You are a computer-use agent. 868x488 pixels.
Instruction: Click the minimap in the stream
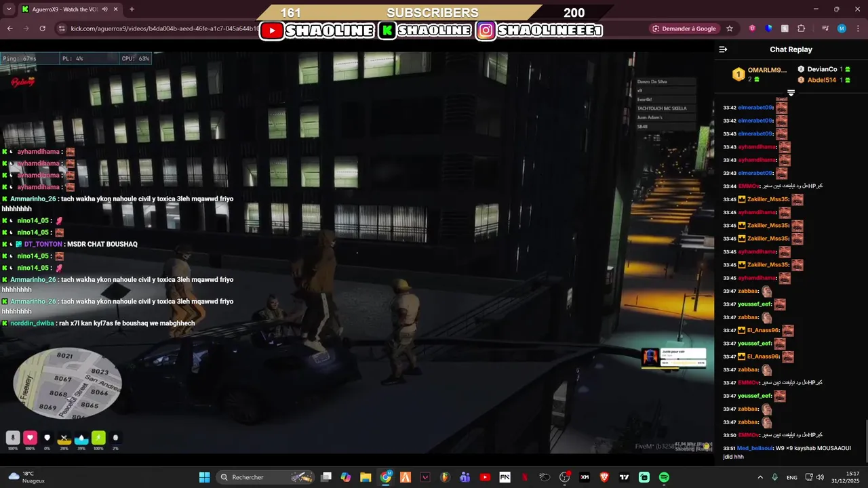tap(67, 383)
